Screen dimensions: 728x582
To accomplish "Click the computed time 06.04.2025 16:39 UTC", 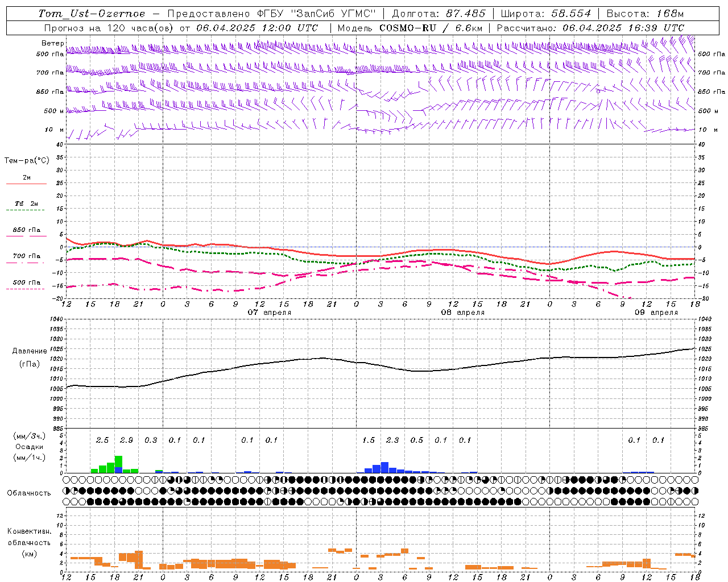I will tap(623, 28).
